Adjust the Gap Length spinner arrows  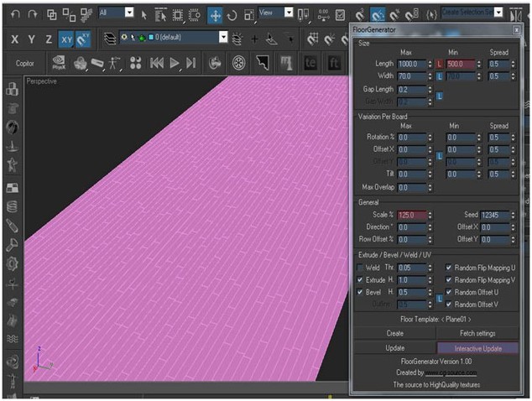430,90
